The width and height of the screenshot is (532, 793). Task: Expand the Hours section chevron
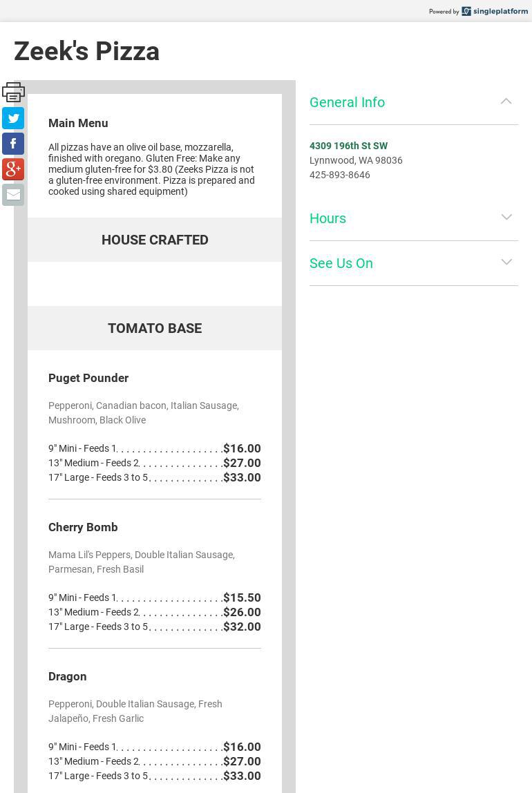pyautogui.click(x=506, y=218)
